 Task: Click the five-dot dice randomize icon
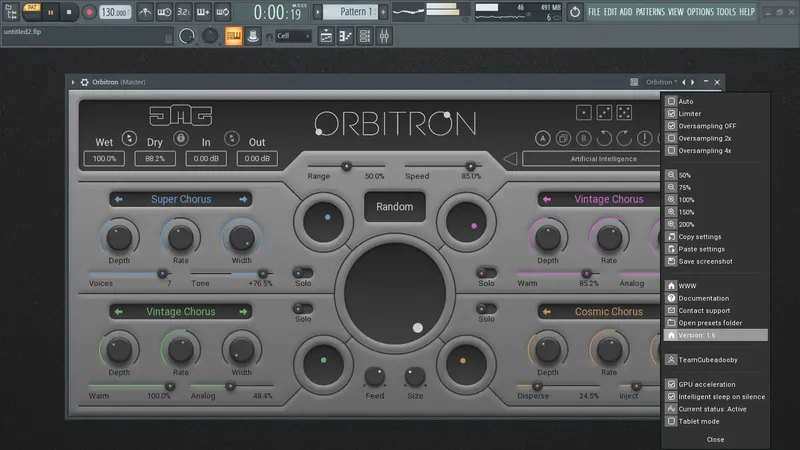(624, 112)
